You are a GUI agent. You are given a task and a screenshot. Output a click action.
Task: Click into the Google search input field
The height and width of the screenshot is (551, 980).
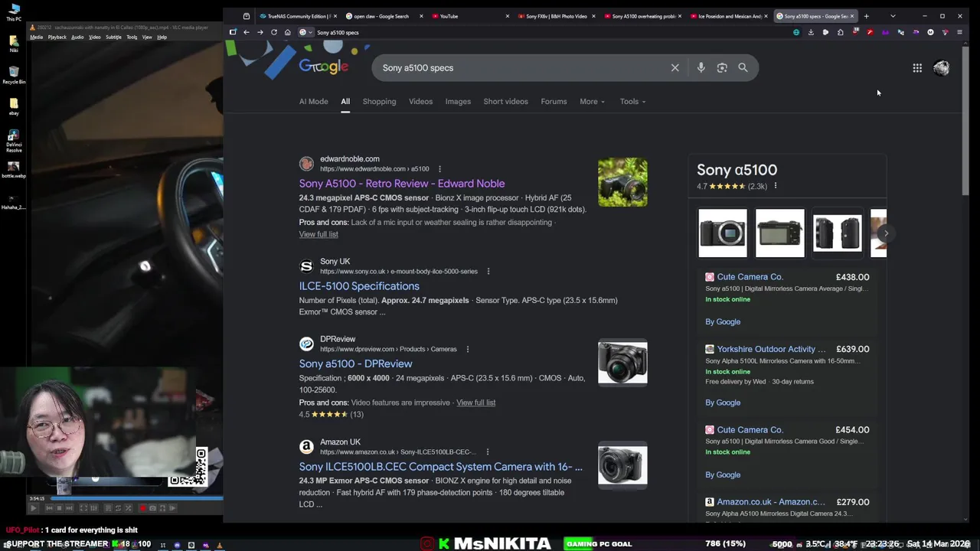[522, 68]
